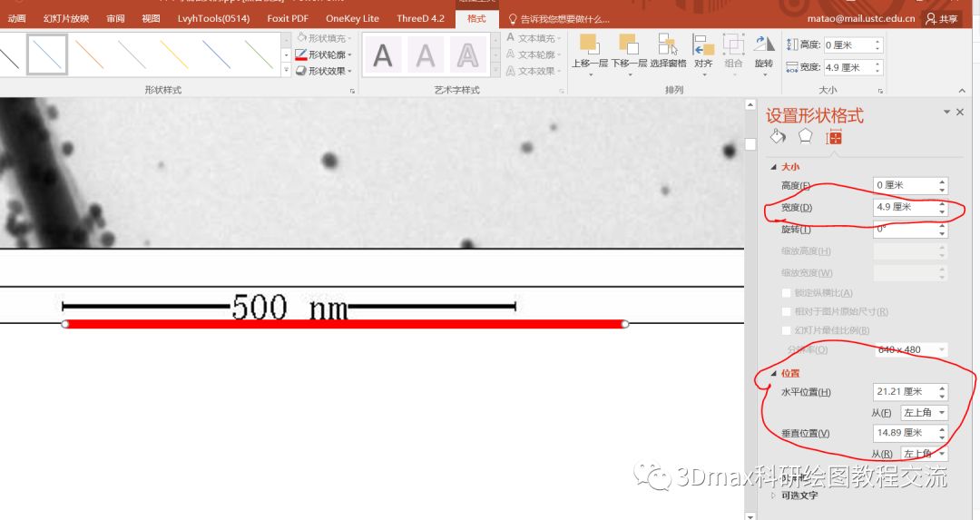Open the size and properties tab icon
The width and height of the screenshot is (980, 520).
[834, 137]
